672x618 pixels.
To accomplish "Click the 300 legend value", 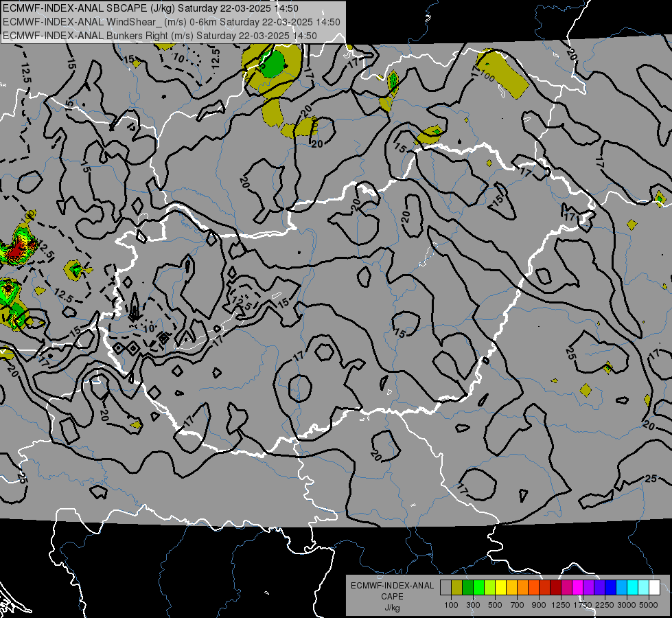I will tap(473, 605).
